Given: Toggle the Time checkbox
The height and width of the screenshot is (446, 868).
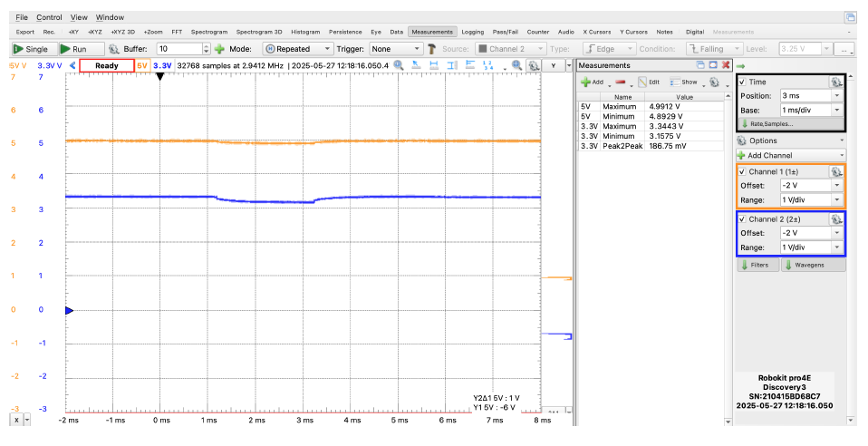Looking at the screenshot, I should [x=742, y=82].
